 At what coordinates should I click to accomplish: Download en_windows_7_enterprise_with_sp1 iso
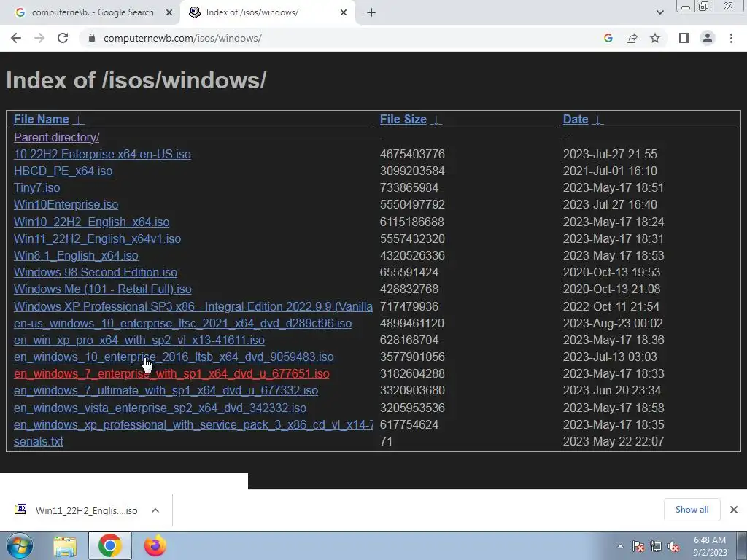171,374
